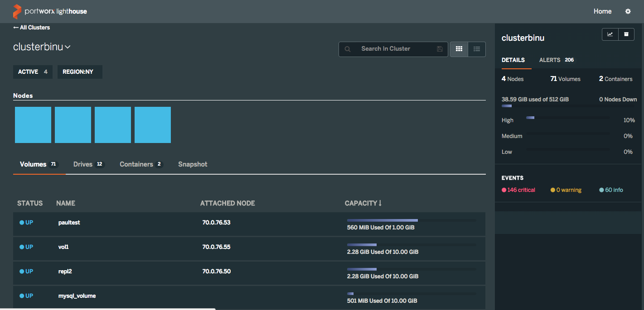Click the capacity sort arrow icon
644x310 pixels.
pos(380,203)
